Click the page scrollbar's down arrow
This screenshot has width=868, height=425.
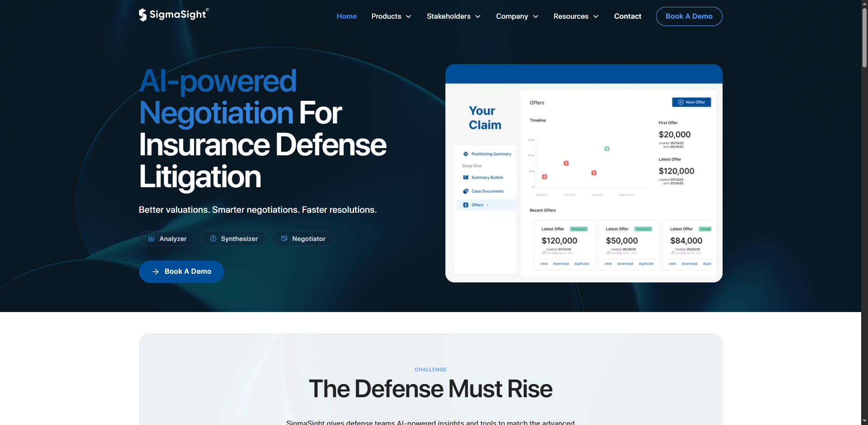tap(864, 421)
